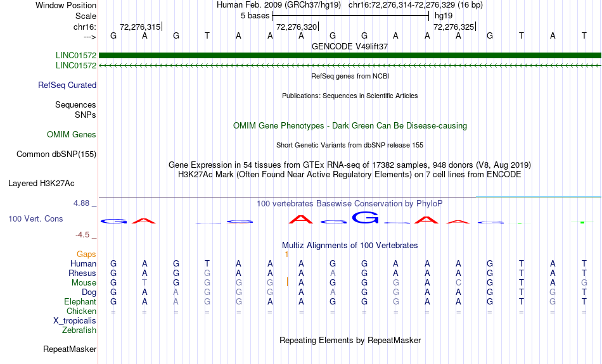The image size is (602, 364).
Task: Click the RepeatMasker track label
Action: click(x=70, y=349)
